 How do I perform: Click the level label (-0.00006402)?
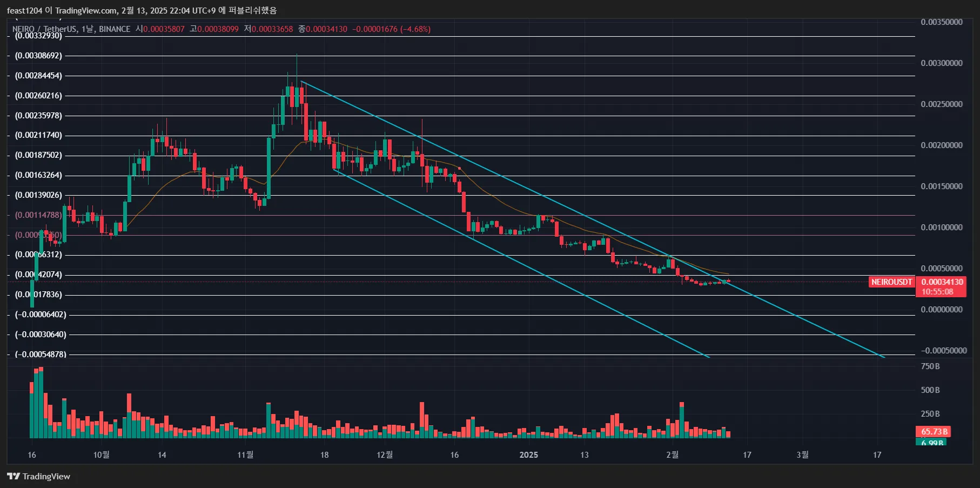(x=41, y=315)
